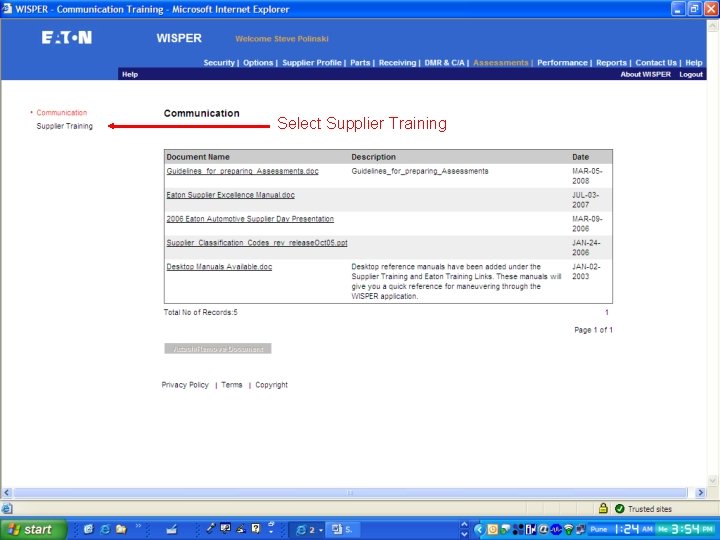Click the horizontal scrollbar left arrow

tap(6, 492)
